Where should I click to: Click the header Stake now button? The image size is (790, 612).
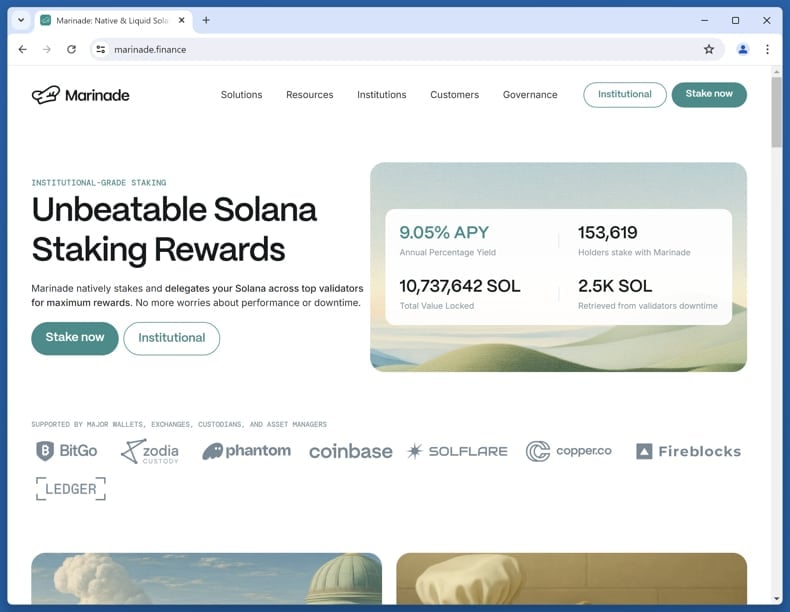709,95
